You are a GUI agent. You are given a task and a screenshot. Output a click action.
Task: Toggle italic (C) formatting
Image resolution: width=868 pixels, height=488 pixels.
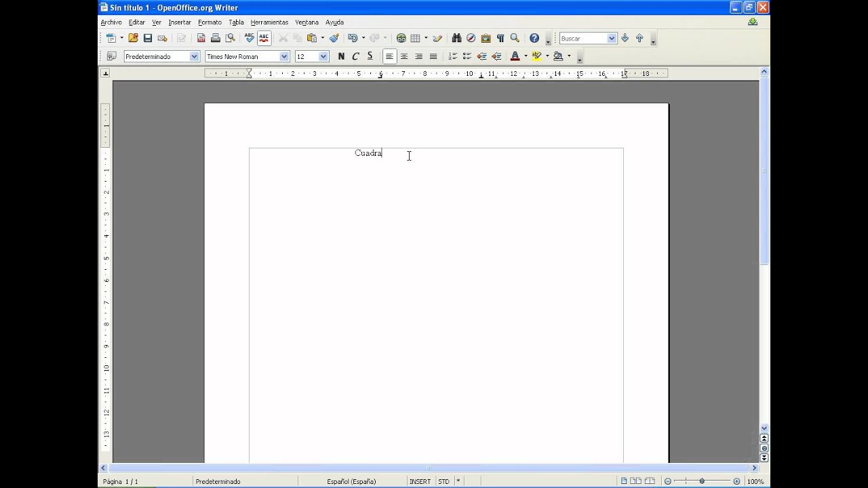(355, 56)
